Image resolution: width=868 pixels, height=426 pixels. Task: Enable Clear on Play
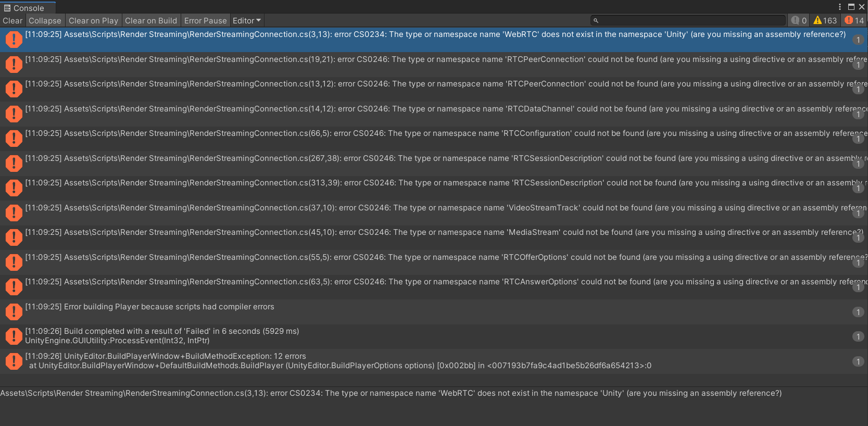tap(93, 20)
